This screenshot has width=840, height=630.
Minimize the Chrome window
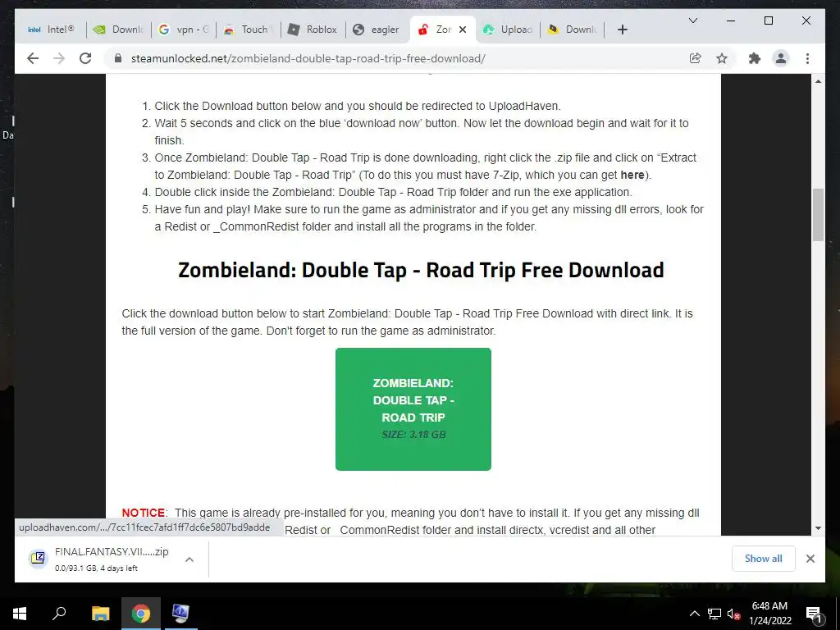(730, 21)
